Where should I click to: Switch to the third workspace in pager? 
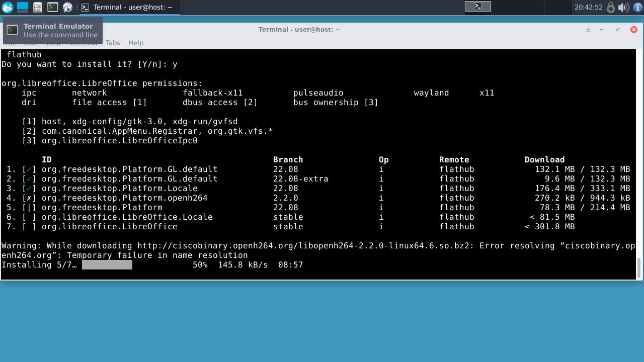coord(531,7)
